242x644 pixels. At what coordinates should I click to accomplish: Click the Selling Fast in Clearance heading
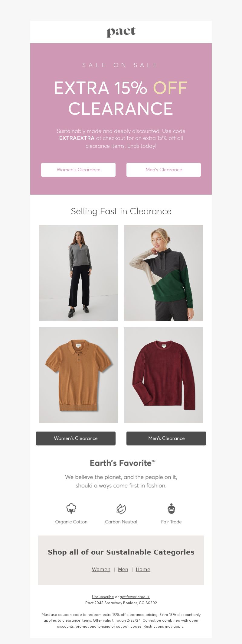[x=121, y=211]
